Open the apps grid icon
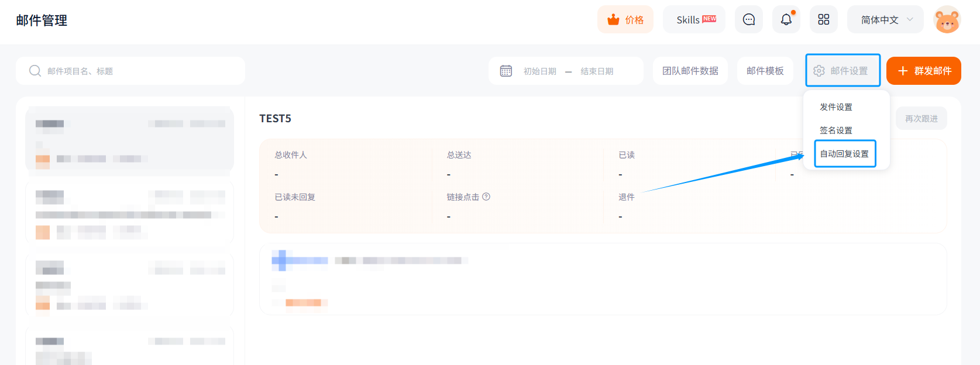Image resolution: width=980 pixels, height=365 pixels. pyautogui.click(x=824, y=20)
